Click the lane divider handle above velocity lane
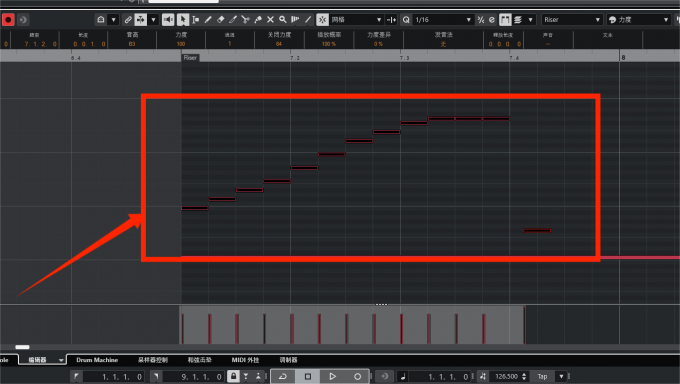 point(381,305)
